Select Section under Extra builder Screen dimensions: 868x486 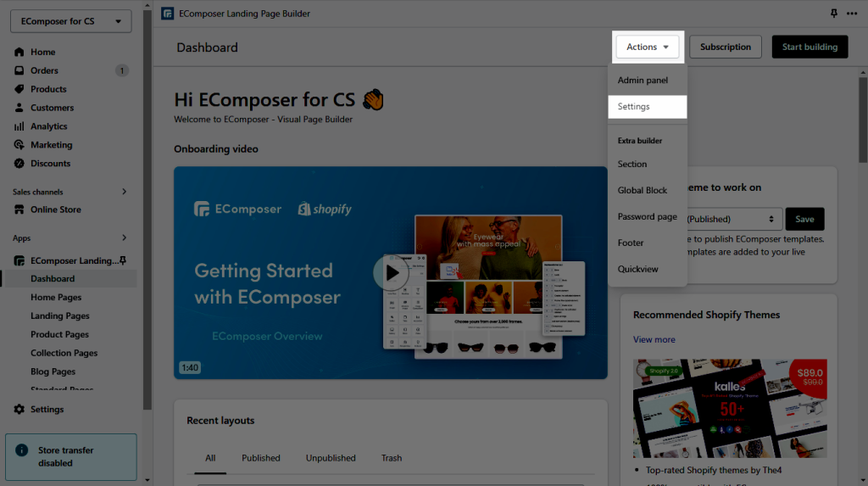632,164
